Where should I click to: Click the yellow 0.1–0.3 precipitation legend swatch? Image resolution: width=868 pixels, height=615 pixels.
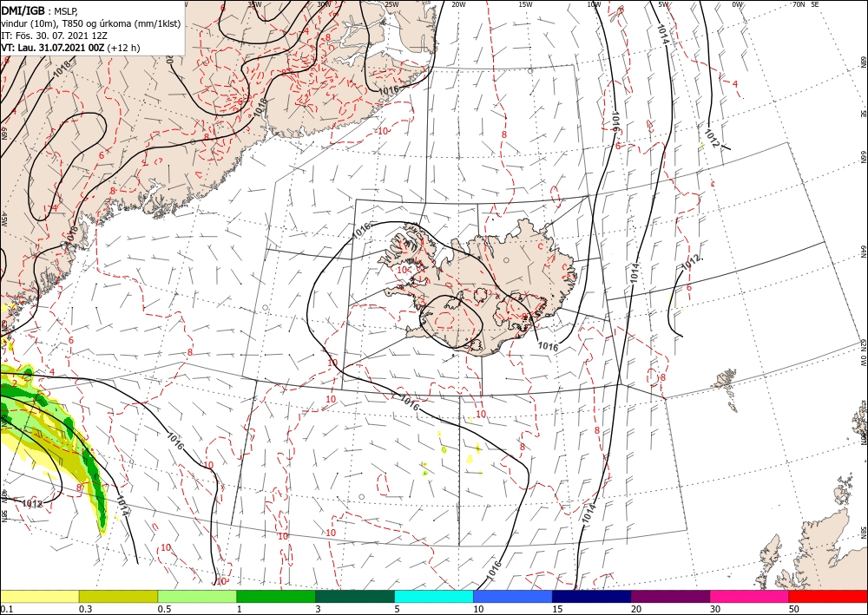(x=39, y=596)
